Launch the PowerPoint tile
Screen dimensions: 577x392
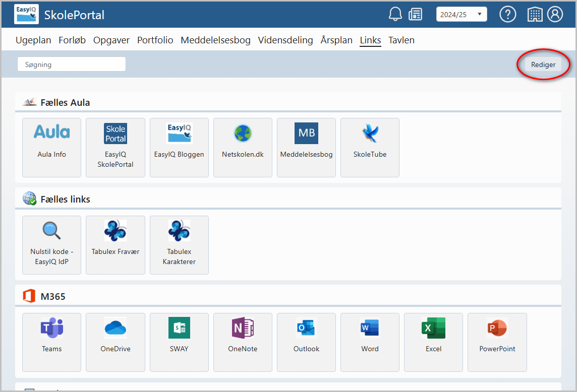[497, 342]
